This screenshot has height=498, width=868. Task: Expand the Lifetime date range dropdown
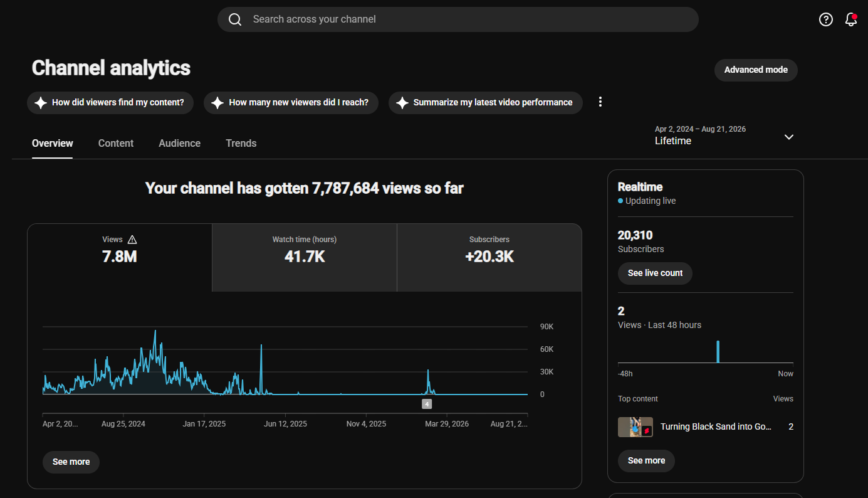pos(789,137)
